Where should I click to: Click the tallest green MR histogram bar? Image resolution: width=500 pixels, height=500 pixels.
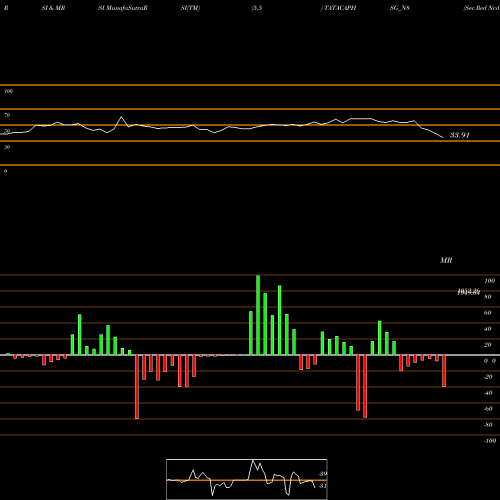258,315
